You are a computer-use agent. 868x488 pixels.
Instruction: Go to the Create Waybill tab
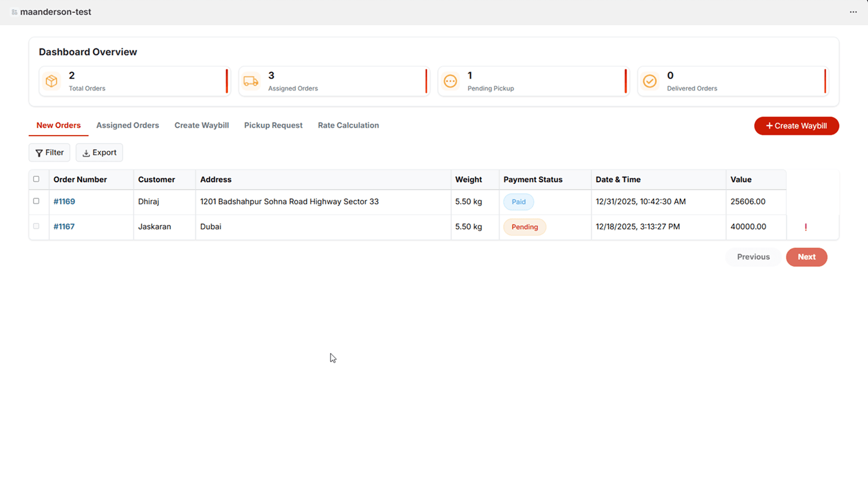pos(202,125)
